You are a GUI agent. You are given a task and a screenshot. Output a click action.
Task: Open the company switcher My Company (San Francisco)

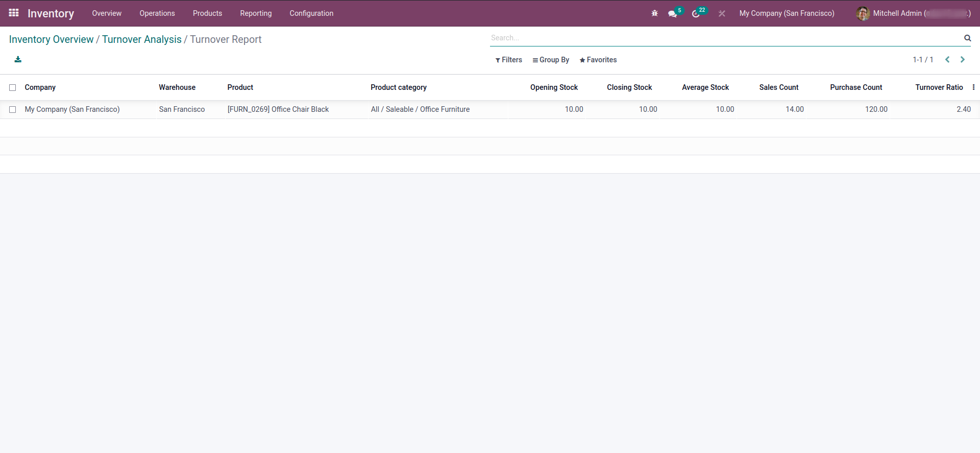coord(787,13)
